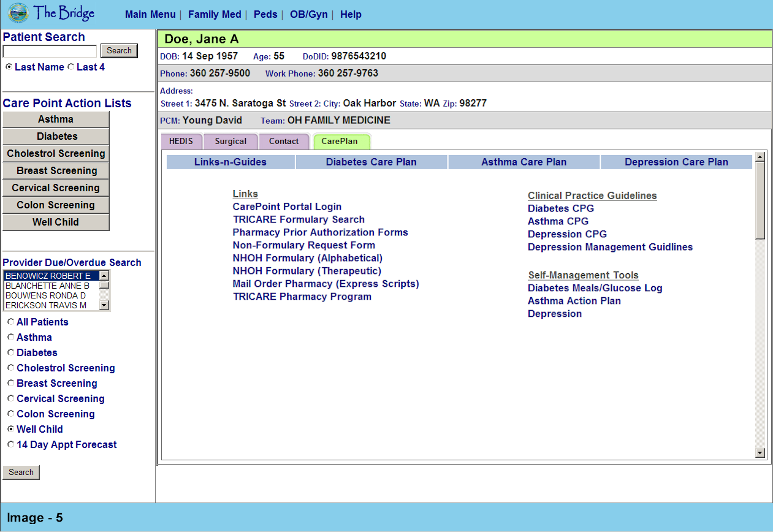The image size is (773, 532).
Task: Open NHOH Formulary (Alphabetical) link
Action: 307,258
